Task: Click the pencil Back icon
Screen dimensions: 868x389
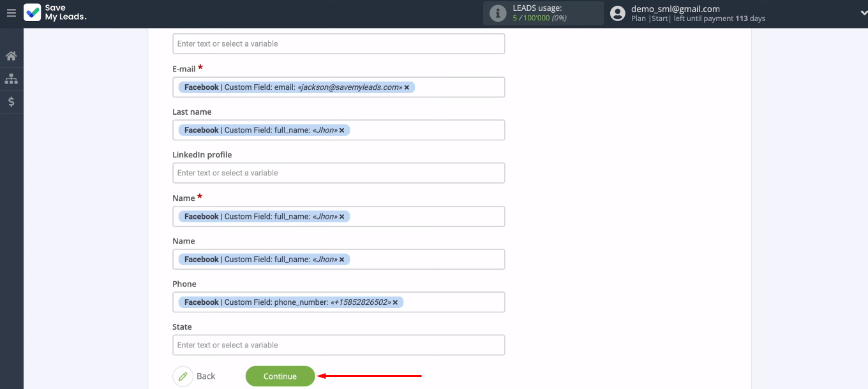Action: [x=183, y=376]
